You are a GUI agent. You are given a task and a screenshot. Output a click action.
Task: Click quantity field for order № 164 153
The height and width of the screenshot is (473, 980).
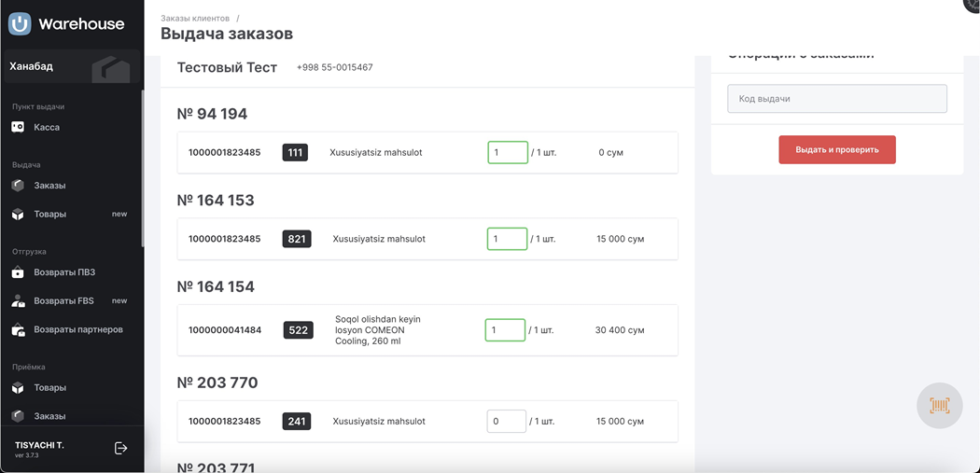tap(507, 239)
